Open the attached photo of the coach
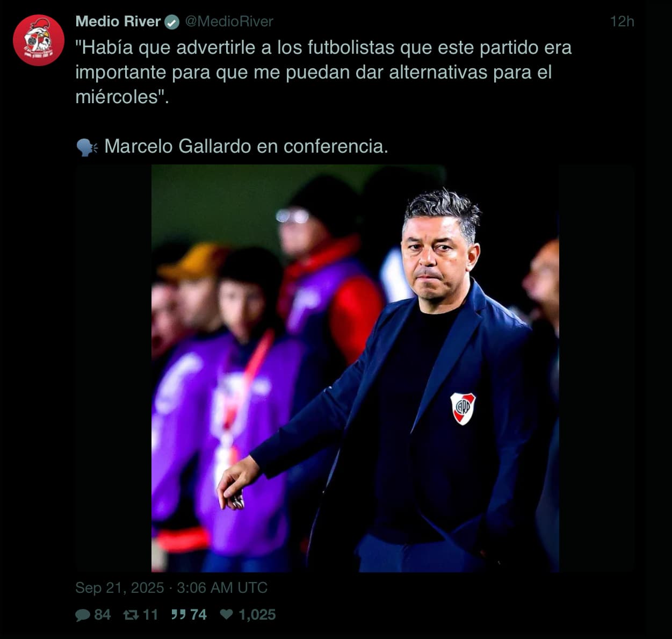The image size is (672, 639). [x=355, y=368]
